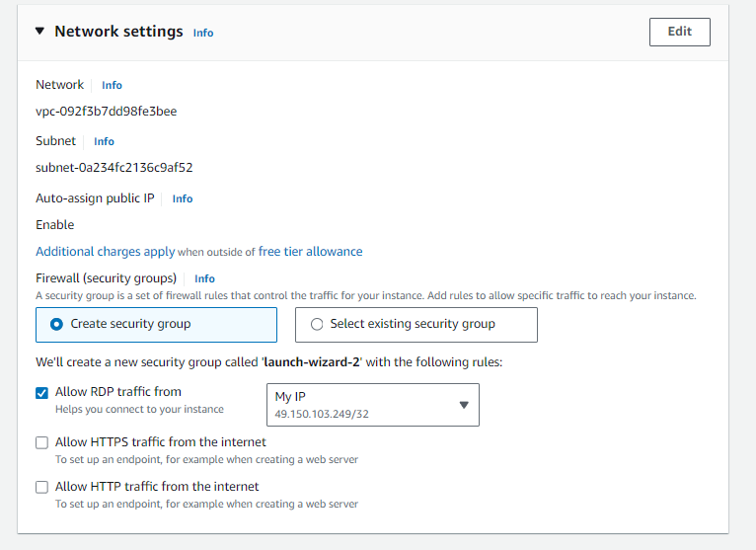The width and height of the screenshot is (756, 550).
Task: Click the launch-wizard-2 security group name
Action: pyautogui.click(x=312, y=361)
